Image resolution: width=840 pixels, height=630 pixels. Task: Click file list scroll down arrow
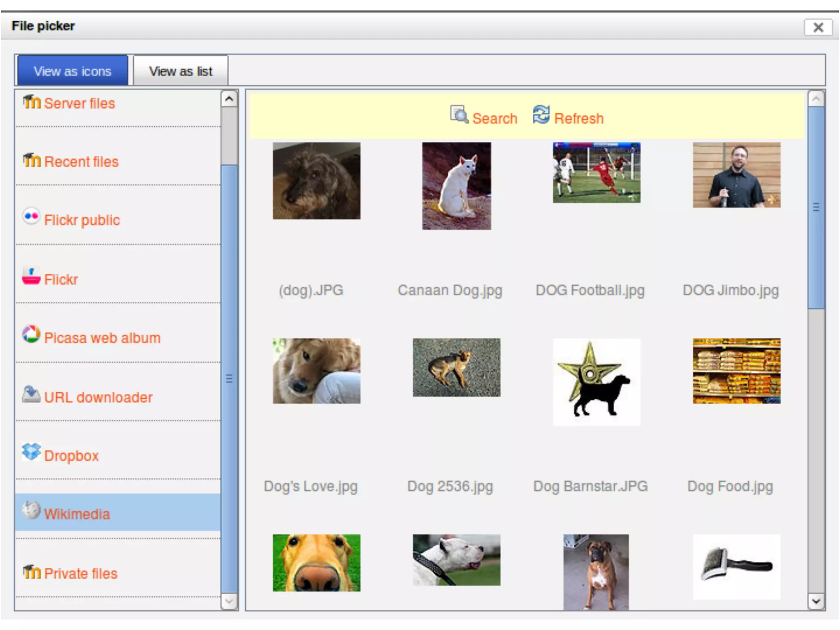coord(816,601)
